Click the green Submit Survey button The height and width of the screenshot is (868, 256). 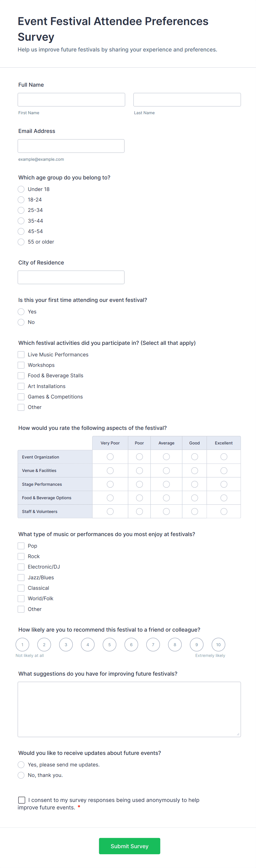pyautogui.click(x=129, y=846)
